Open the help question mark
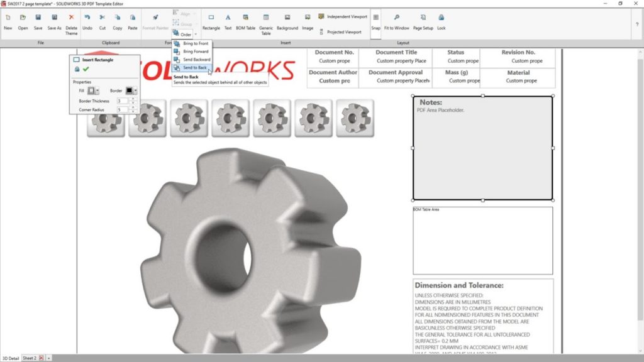The image size is (644, 362). click(637, 25)
